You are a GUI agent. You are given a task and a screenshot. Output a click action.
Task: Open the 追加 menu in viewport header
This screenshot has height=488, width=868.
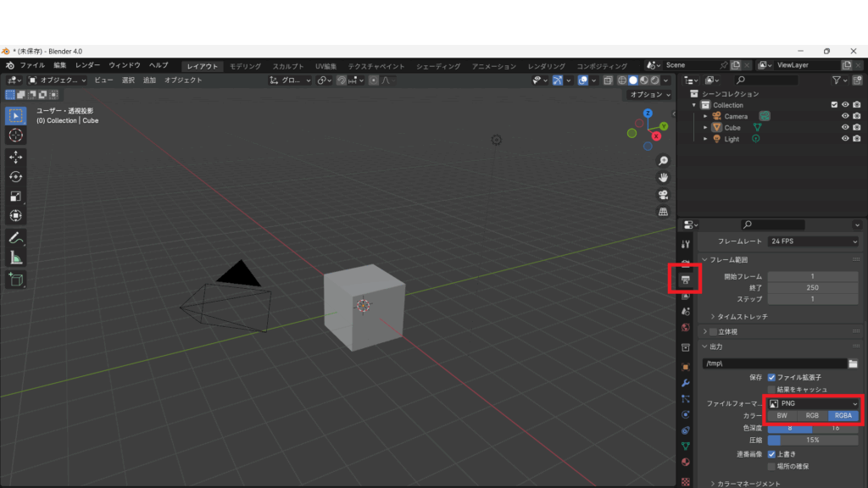(x=149, y=80)
